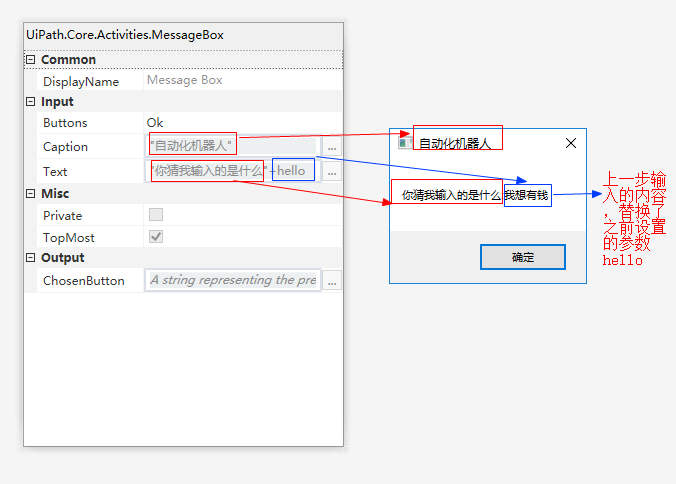Select the Text property label

click(x=55, y=172)
